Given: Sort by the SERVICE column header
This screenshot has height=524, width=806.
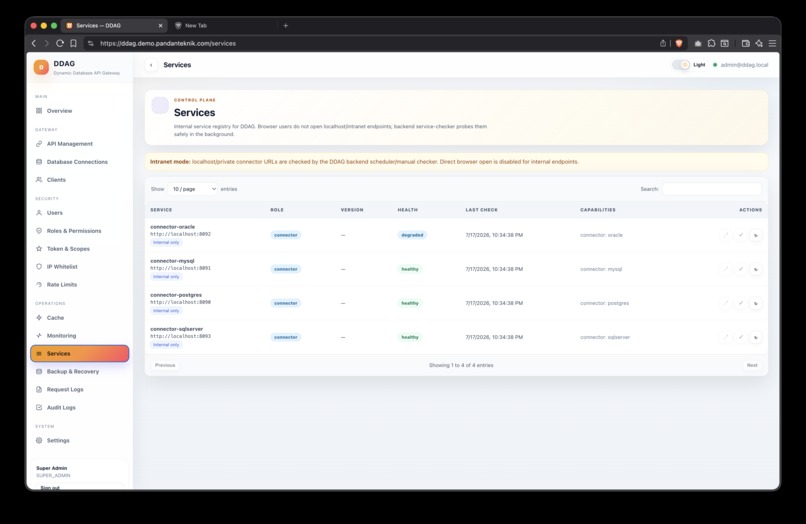Looking at the screenshot, I should coord(161,210).
